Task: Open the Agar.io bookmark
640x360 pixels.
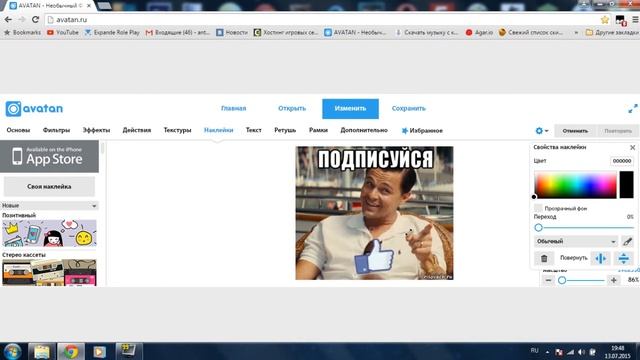Action: click(x=479, y=32)
